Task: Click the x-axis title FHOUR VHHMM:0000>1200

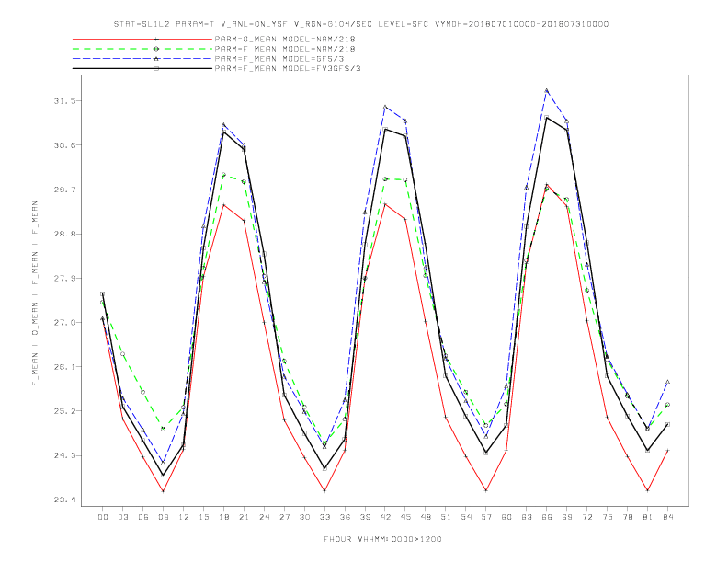Action: pos(382,539)
